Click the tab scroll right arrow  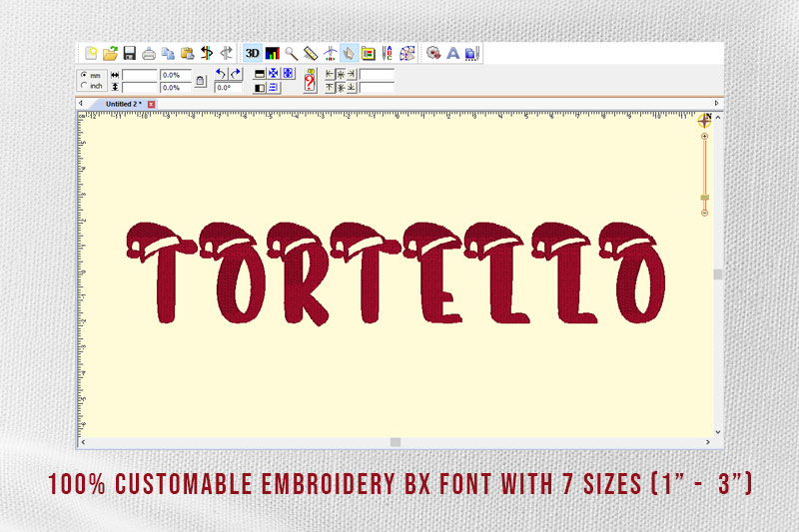coord(716,104)
